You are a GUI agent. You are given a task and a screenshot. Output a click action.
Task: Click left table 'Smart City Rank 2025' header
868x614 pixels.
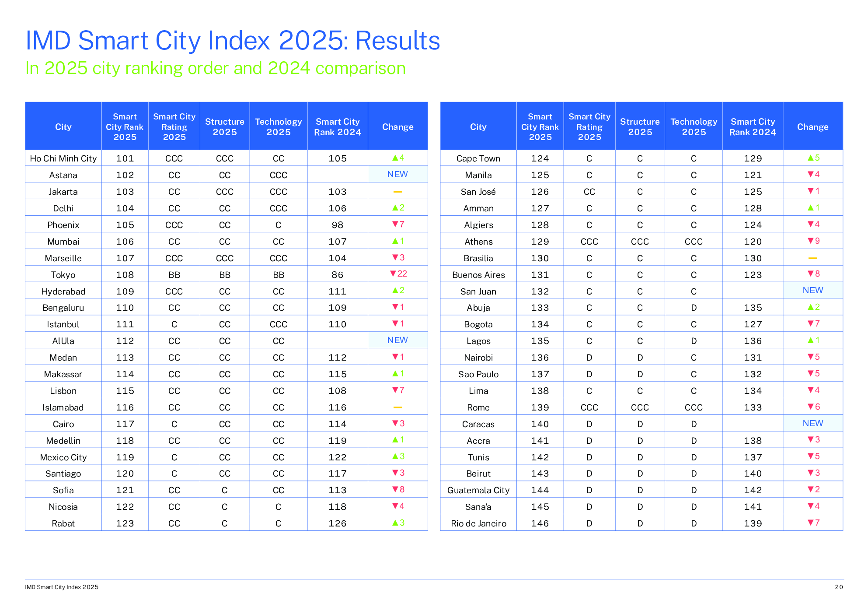point(125,126)
